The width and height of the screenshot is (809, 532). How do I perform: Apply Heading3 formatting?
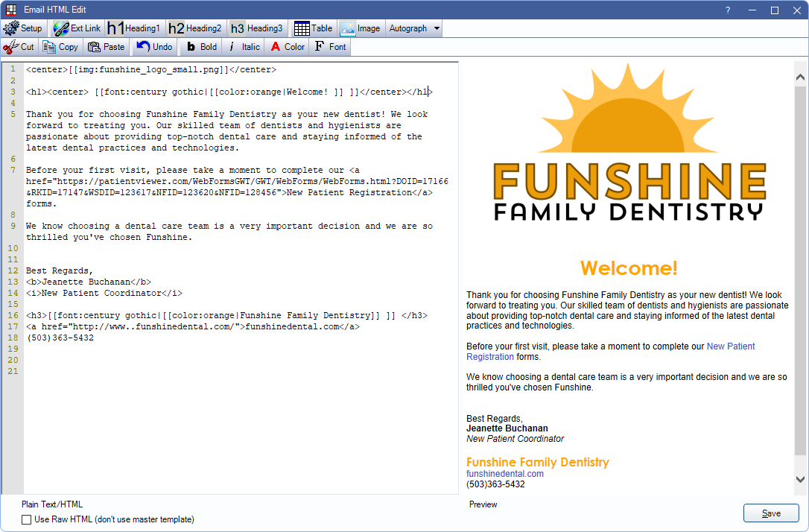(256, 28)
